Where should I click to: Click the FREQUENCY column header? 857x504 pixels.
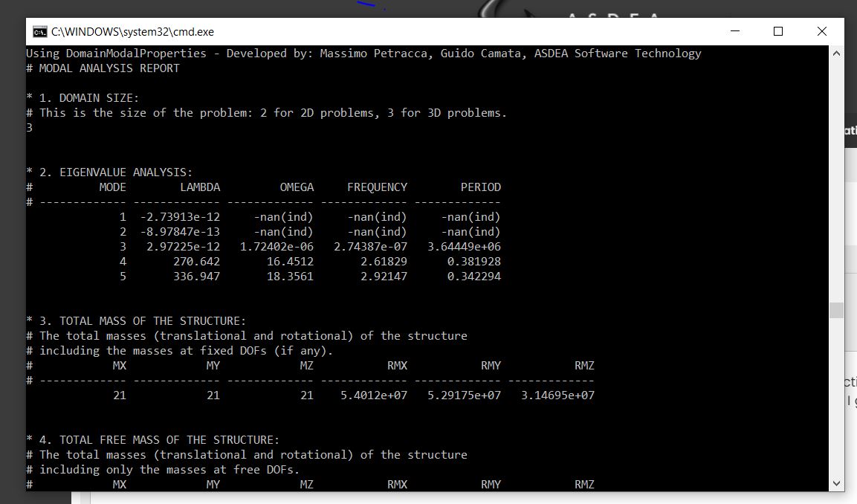377,187
